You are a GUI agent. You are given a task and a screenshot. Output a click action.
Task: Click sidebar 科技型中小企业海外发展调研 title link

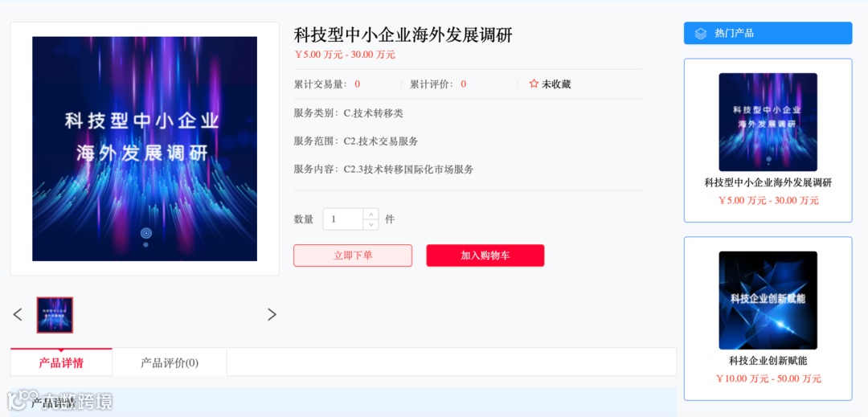768,183
